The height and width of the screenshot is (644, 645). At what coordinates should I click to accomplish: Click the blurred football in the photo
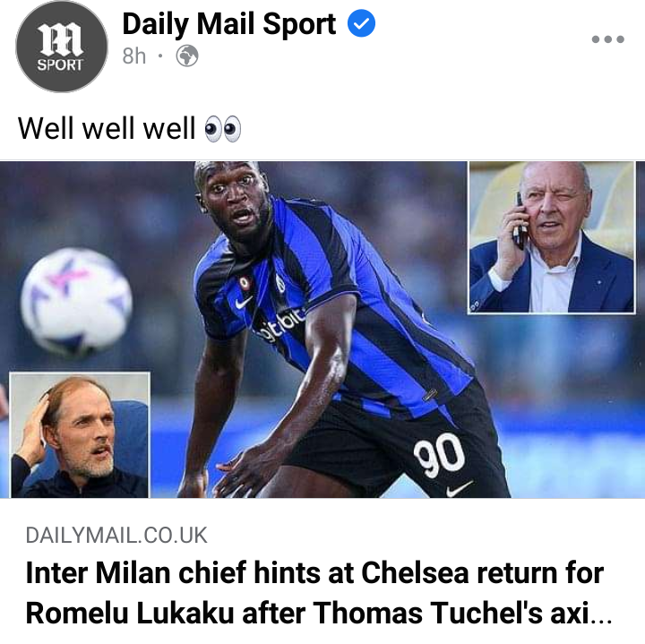[77, 301]
